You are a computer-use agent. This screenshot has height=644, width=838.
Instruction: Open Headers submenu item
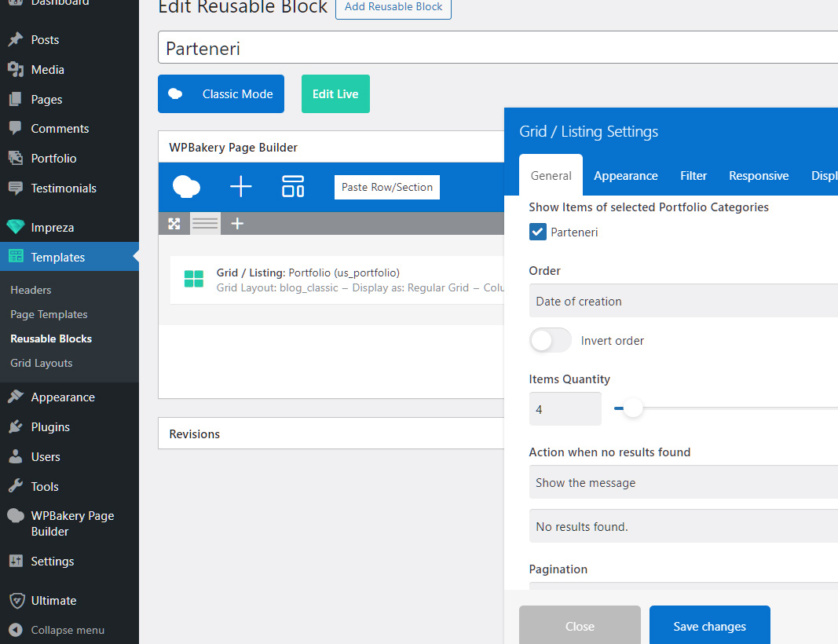pyautogui.click(x=31, y=290)
